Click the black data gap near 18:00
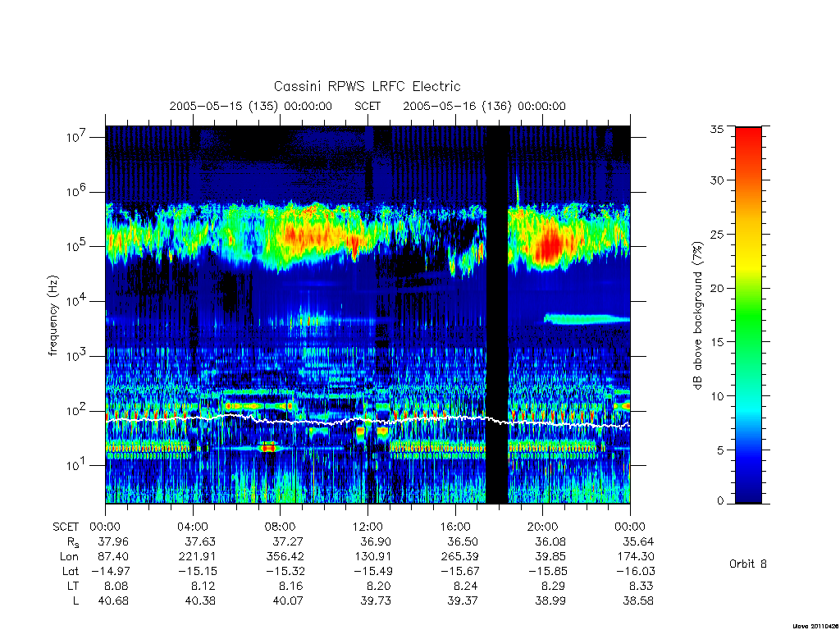The height and width of the screenshot is (630, 840). pyautogui.click(x=496, y=315)
